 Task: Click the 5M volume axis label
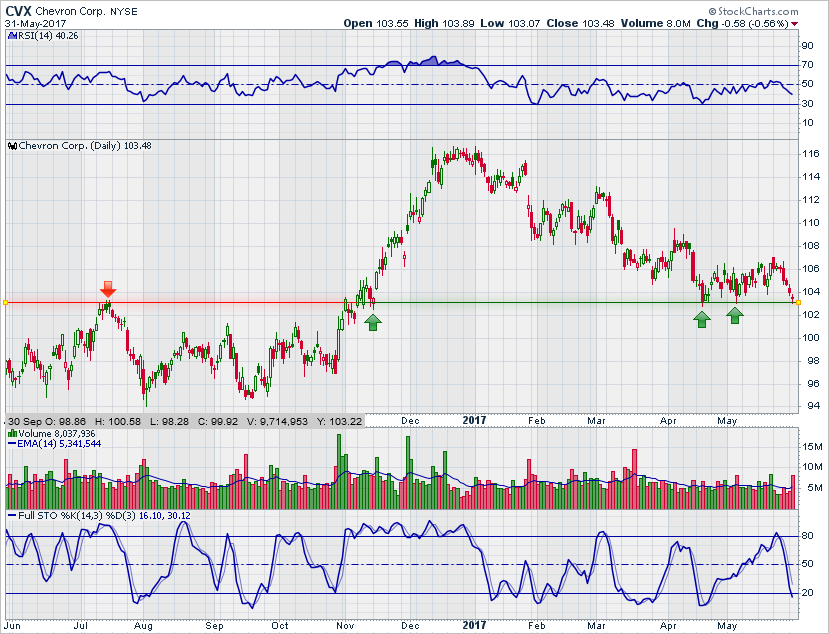815,488
